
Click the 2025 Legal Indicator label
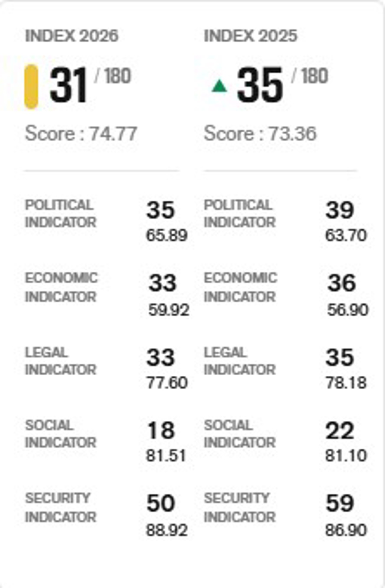pyautogui.click(x=240, y=361)
